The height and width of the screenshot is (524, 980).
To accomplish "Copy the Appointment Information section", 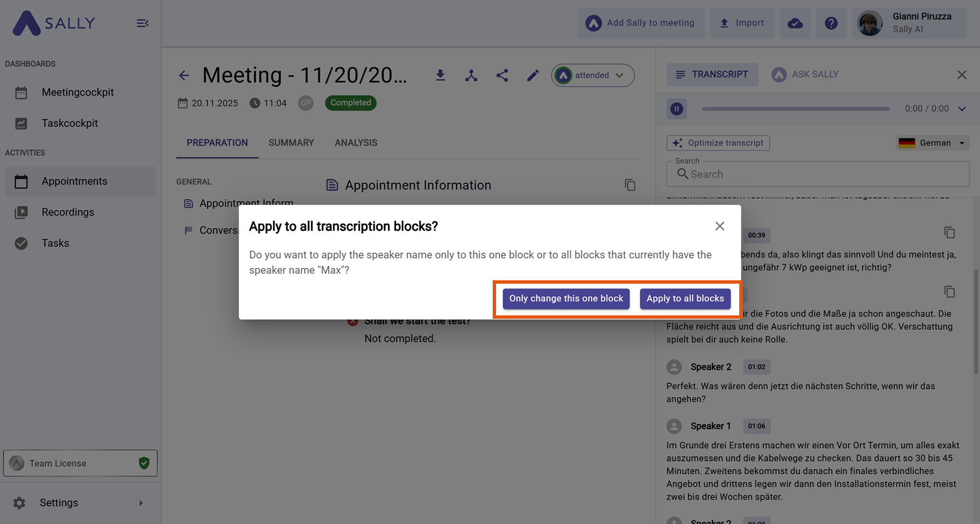I will click(630, 185).
